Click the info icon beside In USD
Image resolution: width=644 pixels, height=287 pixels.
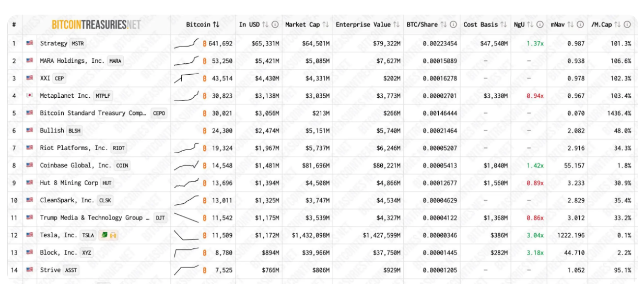[275, 25]
